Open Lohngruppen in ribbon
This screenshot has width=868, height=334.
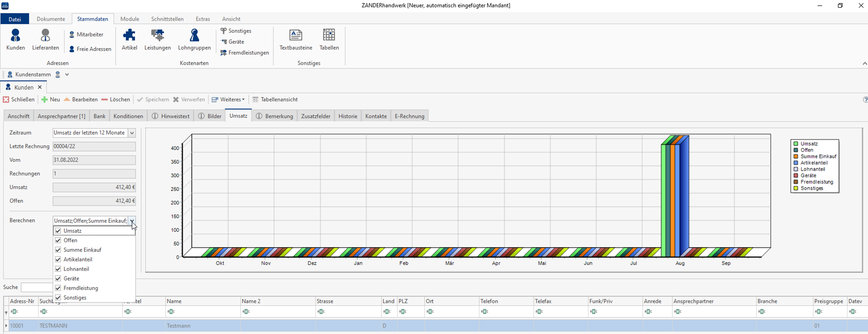click(x=194, y=39)
